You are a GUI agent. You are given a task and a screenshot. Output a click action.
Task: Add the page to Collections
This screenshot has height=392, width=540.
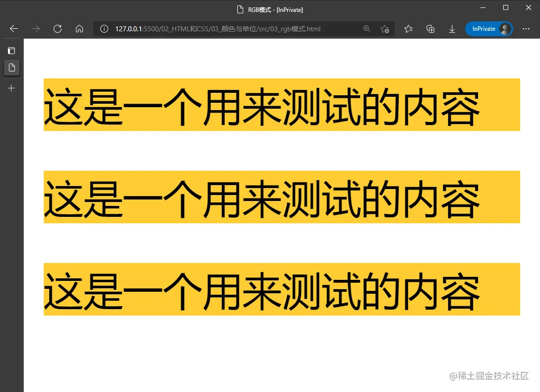tap(430, 29)
